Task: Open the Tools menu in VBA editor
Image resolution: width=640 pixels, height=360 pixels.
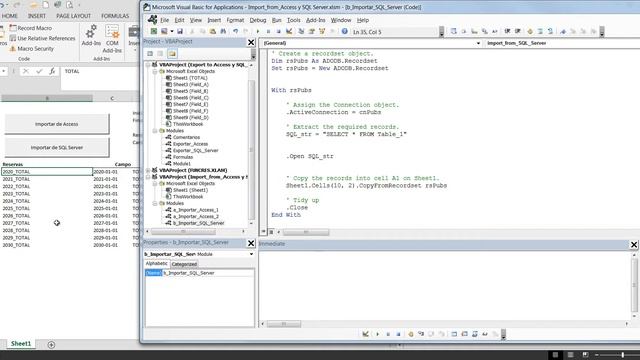Action: pos(293,20)
